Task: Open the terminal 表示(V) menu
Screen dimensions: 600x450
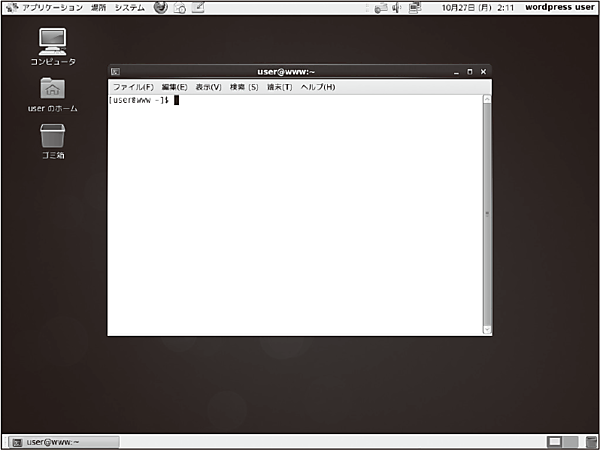Action: pos(209,87)
